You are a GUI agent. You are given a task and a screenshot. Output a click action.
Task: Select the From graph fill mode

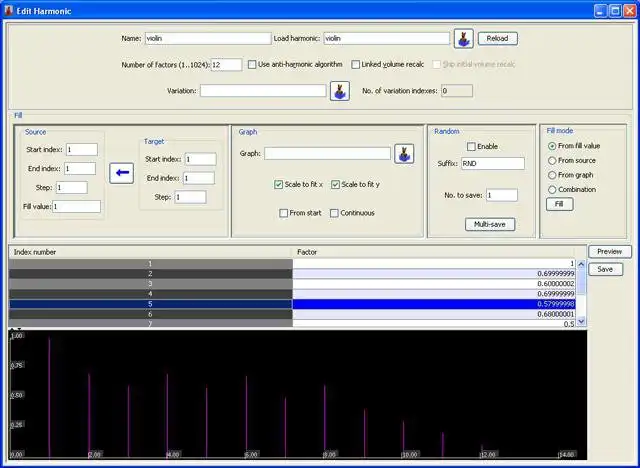click(x=552, y=175)
